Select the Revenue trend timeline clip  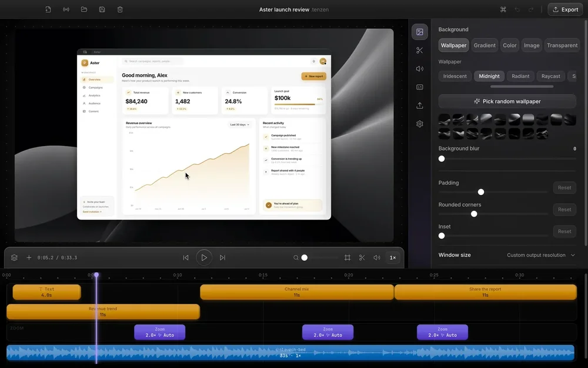point(103,311)
